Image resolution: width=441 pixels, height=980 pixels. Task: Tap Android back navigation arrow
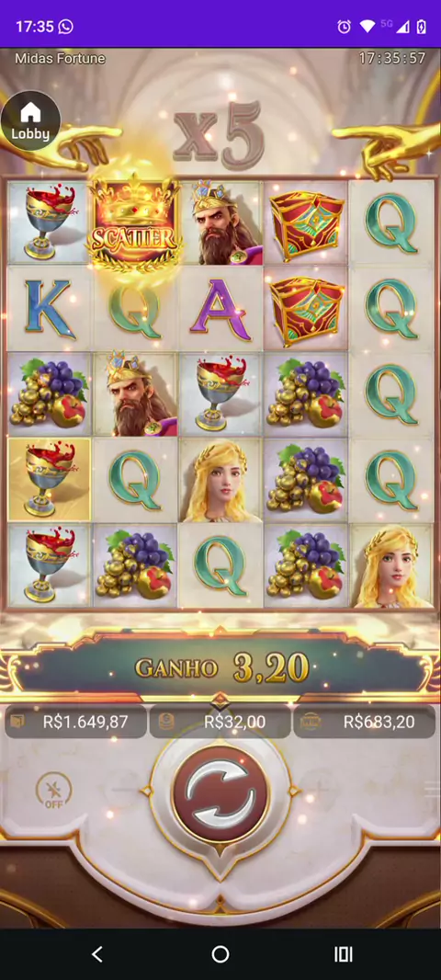pyautogui.click(x=96, y=953)
